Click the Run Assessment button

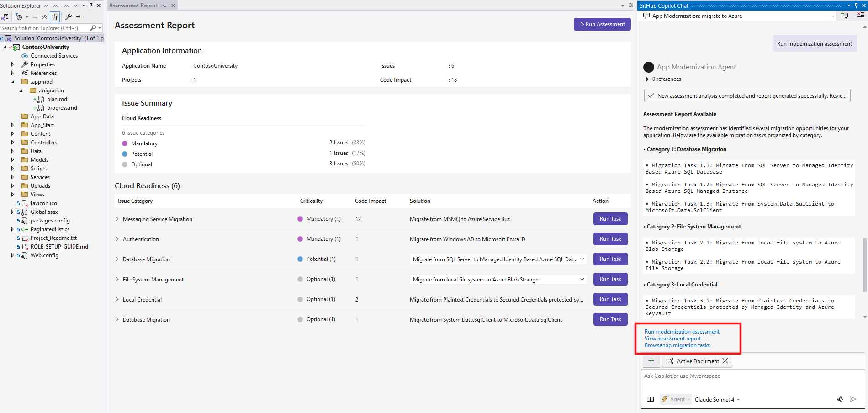pyautogui.click(x=602, y=24)
